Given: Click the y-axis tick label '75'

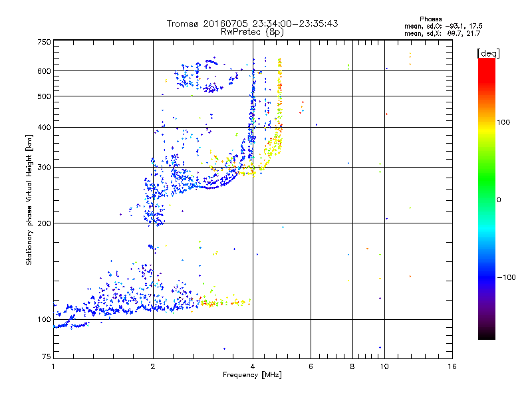Looking at the screenshot, I should coord(47,356).
